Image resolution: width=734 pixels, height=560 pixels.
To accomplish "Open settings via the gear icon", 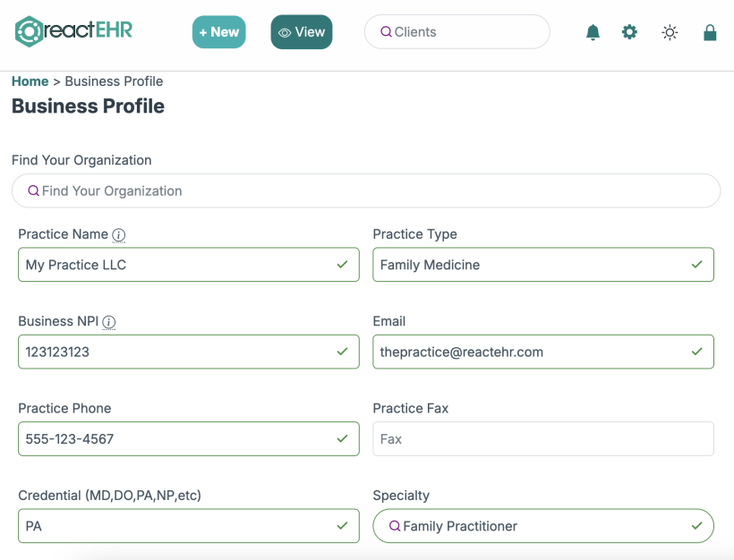I will click(x=629, y=32).
